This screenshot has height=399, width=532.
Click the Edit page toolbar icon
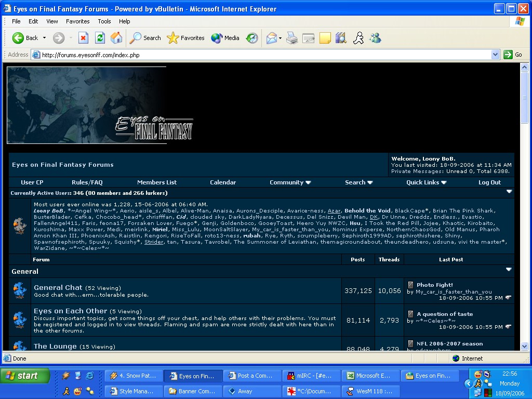(x=309, y=38)
